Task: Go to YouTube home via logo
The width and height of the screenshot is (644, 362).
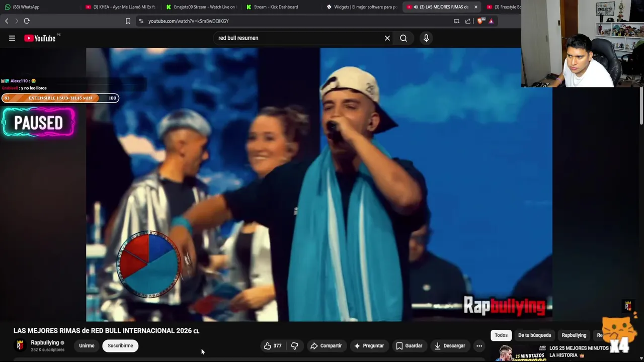Action: (x=40, y=38)
